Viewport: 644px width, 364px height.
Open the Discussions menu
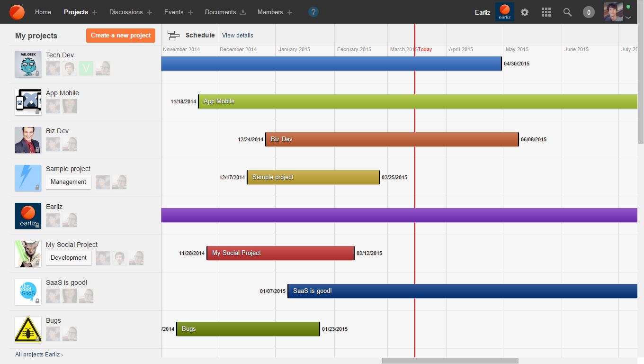[x=126, y=12]
